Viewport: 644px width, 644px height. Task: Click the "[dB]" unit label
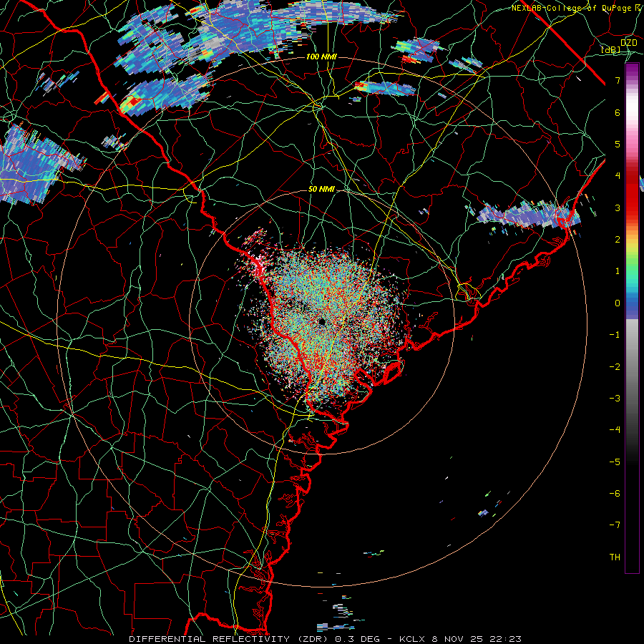pyautogui.click(x=611, y=49)
